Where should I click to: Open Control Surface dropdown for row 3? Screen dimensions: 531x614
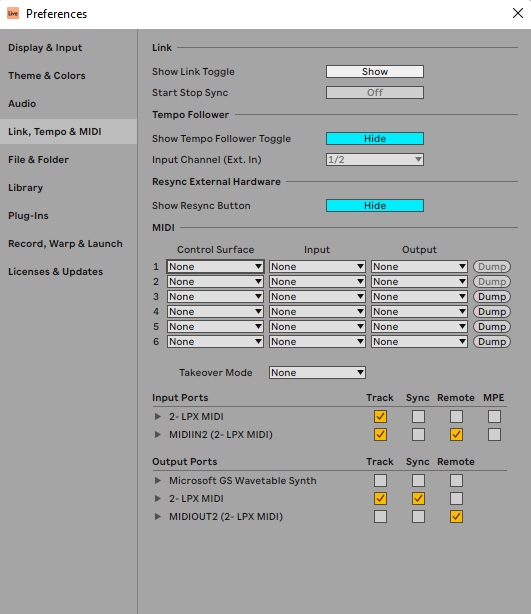(x=215, y=297)
